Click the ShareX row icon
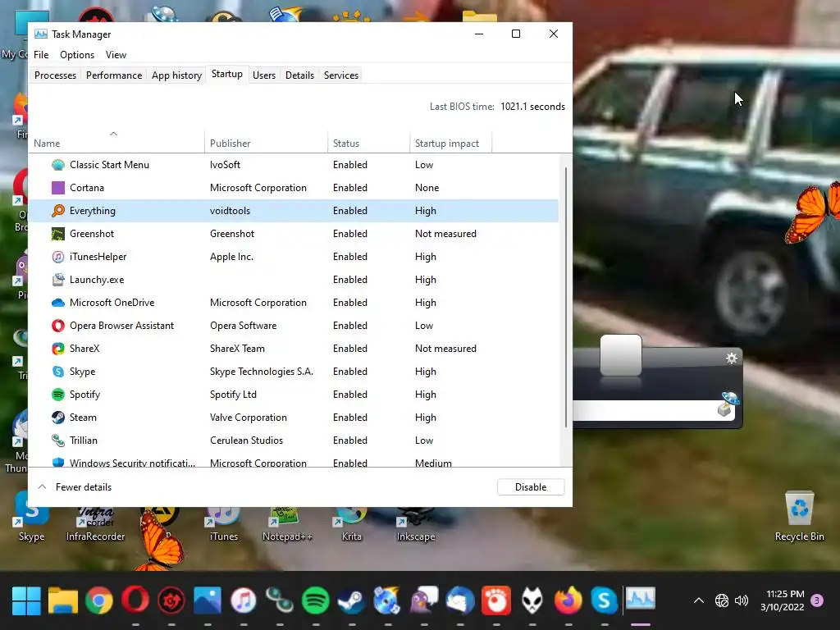 (58, 349)
